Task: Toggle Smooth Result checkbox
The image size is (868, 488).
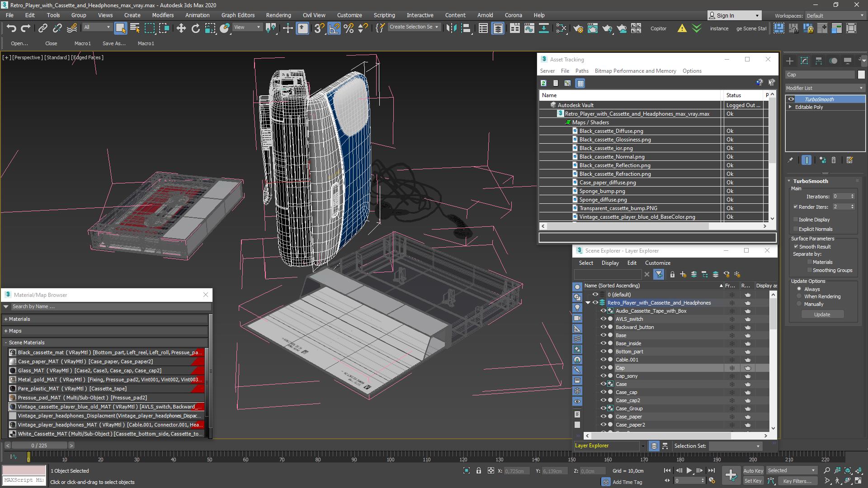Action: click(x=796, y=247)
